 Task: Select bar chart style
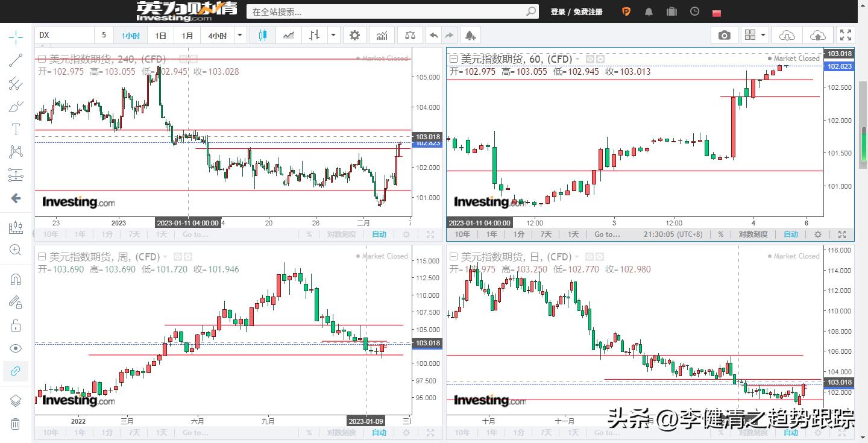click(314, 36)
